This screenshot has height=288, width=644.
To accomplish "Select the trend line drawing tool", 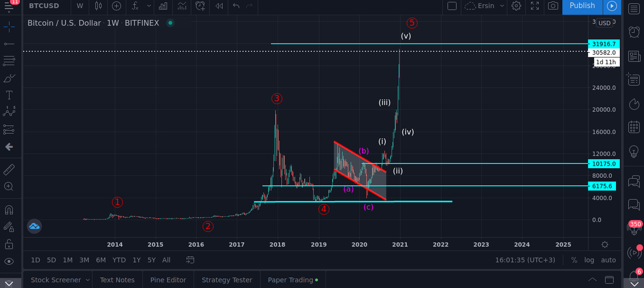I will click(9, 44).
